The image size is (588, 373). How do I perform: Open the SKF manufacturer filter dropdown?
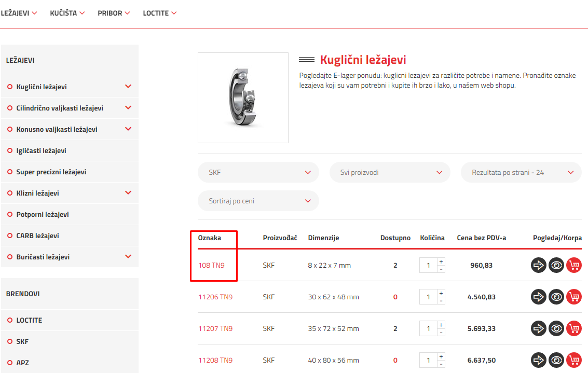(x=258, y=172)
